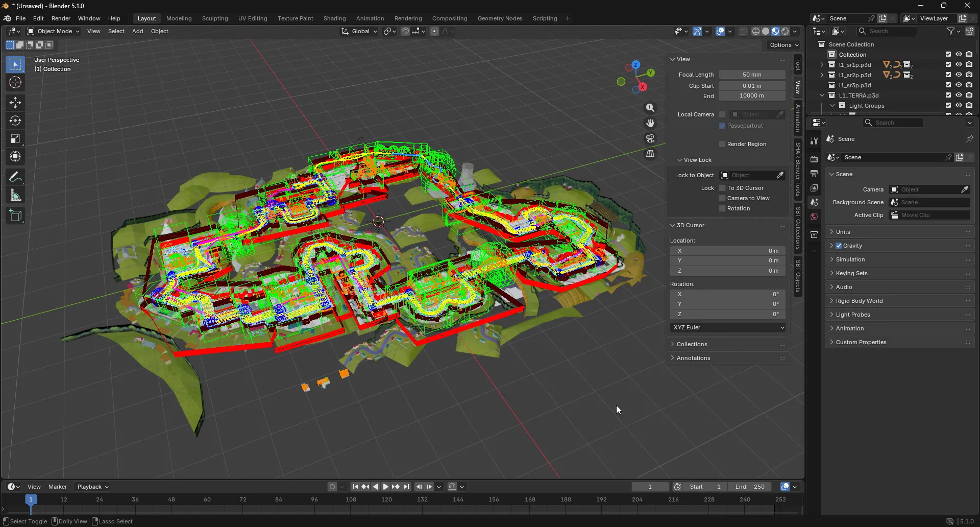This screenshot has width=980, height=527.
Task: Expand the l1_sr1p.p3d collection
Action: click(822, 65)
